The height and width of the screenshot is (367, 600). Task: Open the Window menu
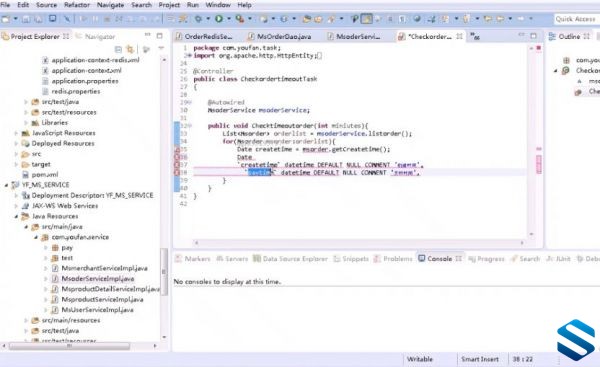coord(218,5)
